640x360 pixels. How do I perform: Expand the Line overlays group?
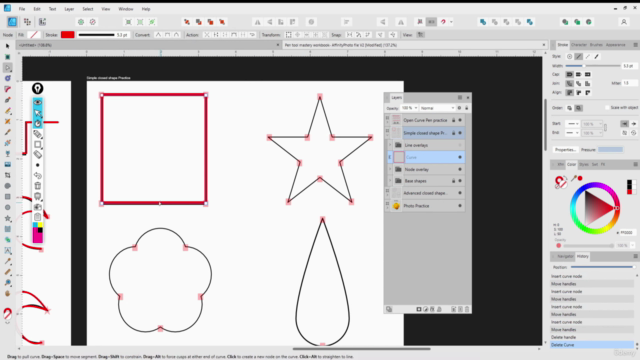pos(390,145)
